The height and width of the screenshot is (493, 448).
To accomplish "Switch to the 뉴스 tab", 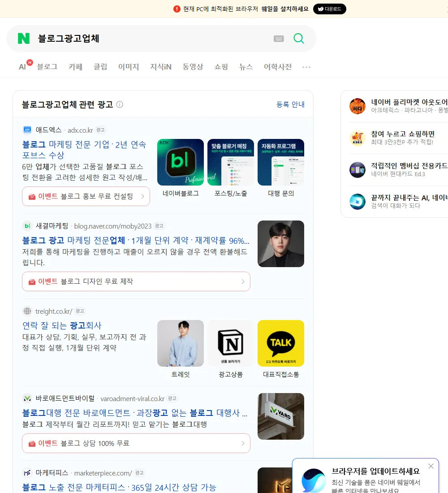I will tap(246, 67).
